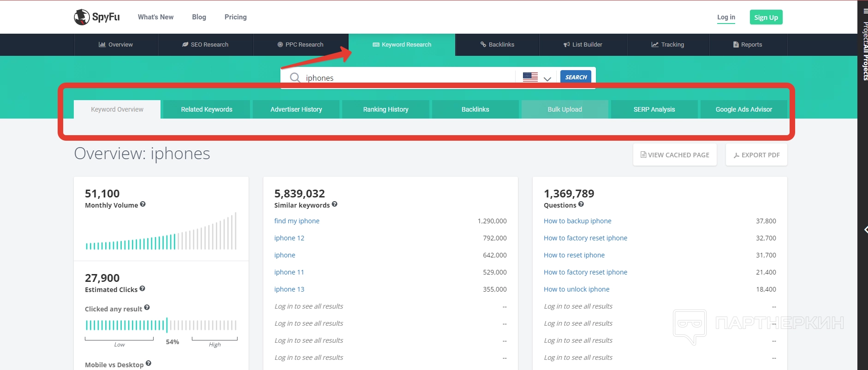This screenshot has height=370, width=868.
Task: Click the help icon beside Questions
Action: point(581,204)
